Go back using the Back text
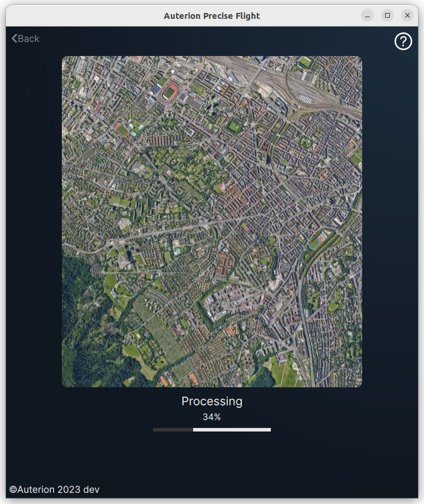Screen dimensions: 424x504 click(28, 38)
